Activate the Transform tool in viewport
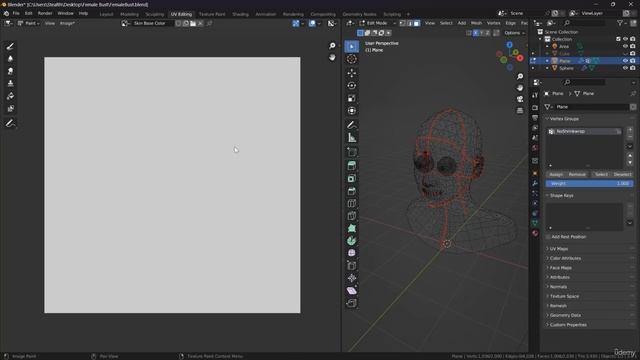The width and height of the screenshot is (640, 360). (351, 111)
